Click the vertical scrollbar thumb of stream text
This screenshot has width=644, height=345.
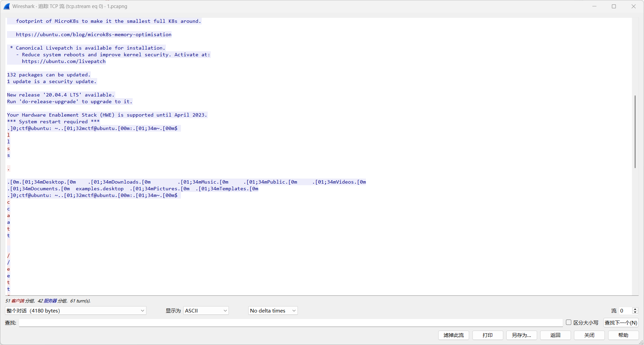pyautogui.click(x=635, y=132)
